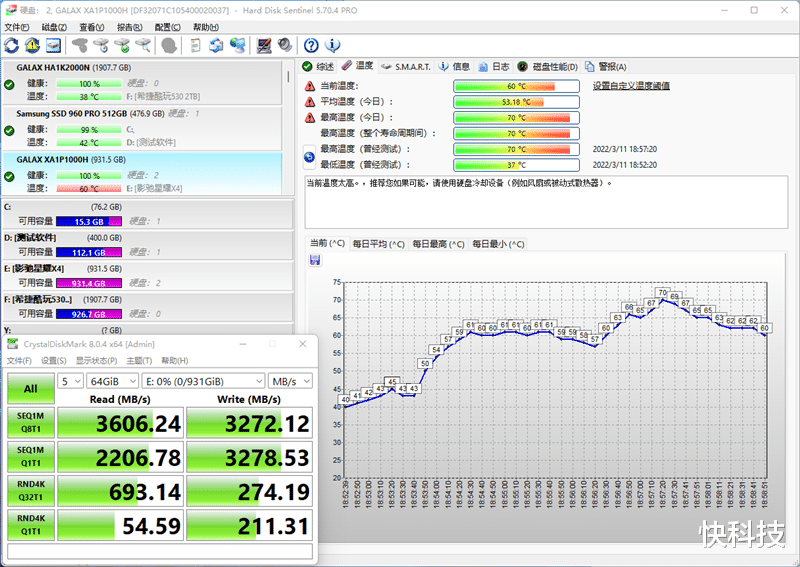Screen dimensions: 800x567
Task: Click the temperature warning message text box
Action: pos(546,202)
